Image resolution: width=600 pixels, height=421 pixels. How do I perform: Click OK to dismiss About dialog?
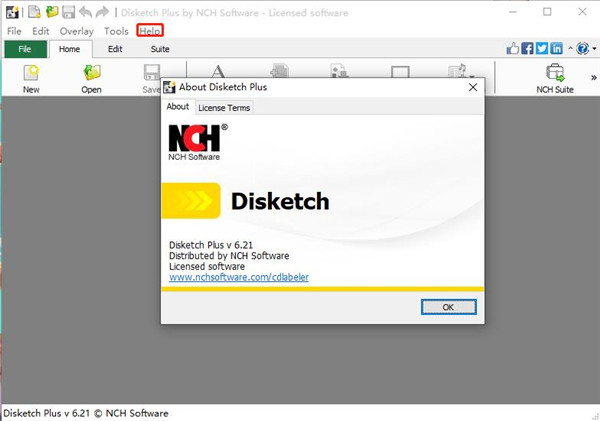(x=448, y=307)
